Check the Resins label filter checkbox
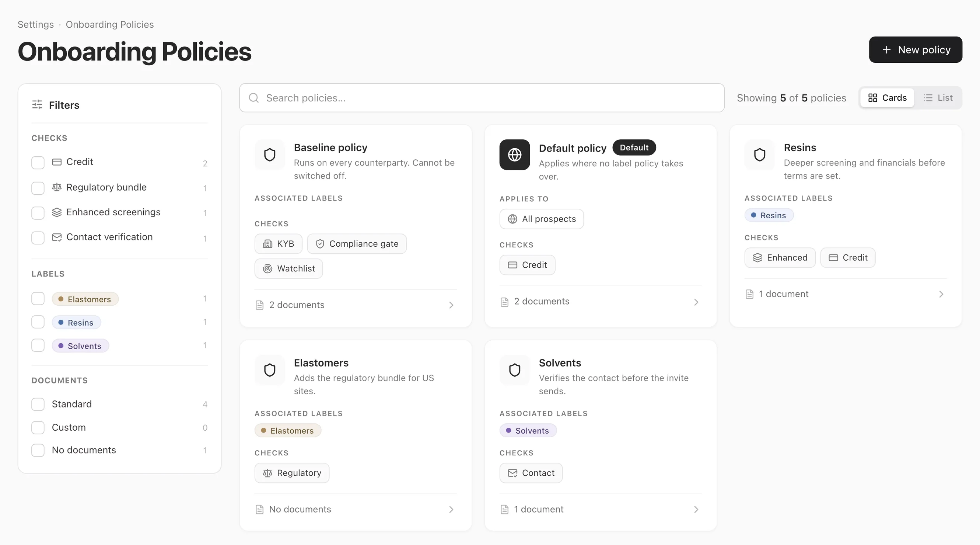The width and height of the screenshot is (980, 545). 38,322
